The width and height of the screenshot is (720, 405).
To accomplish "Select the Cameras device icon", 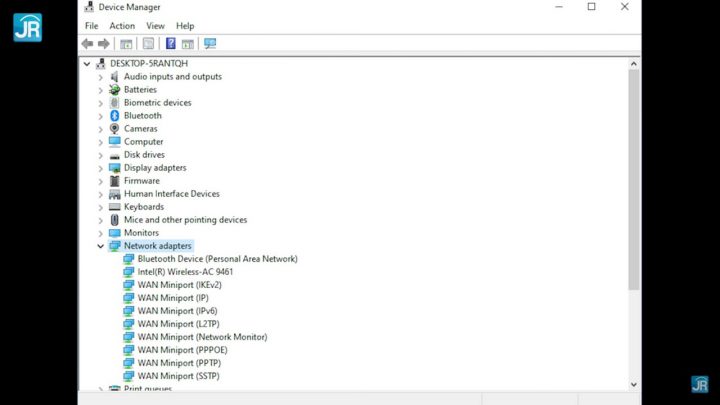I will point(115,129).
